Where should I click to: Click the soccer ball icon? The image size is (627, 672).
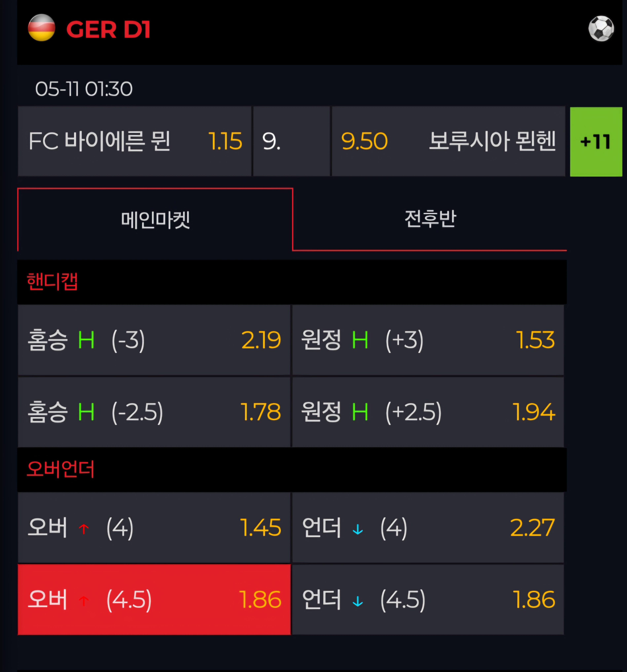click(x=601, y=28)
